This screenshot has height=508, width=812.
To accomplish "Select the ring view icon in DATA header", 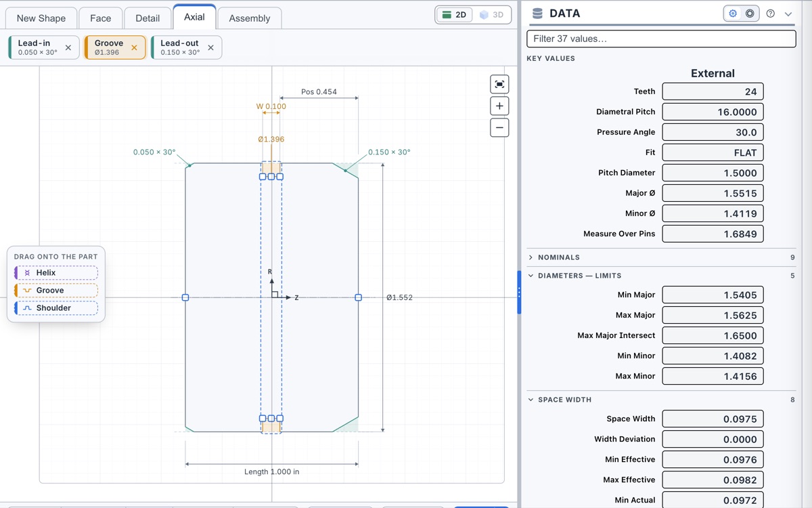I will [750, 14].
